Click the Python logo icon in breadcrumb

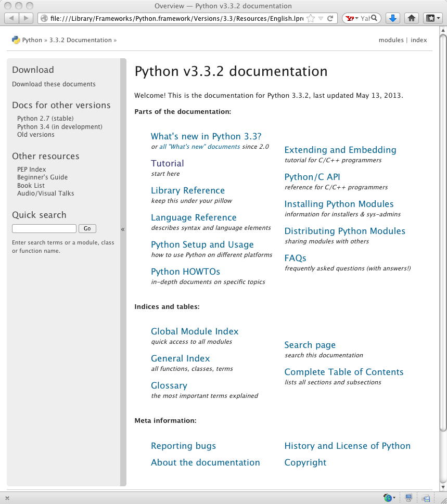point(16,40)
